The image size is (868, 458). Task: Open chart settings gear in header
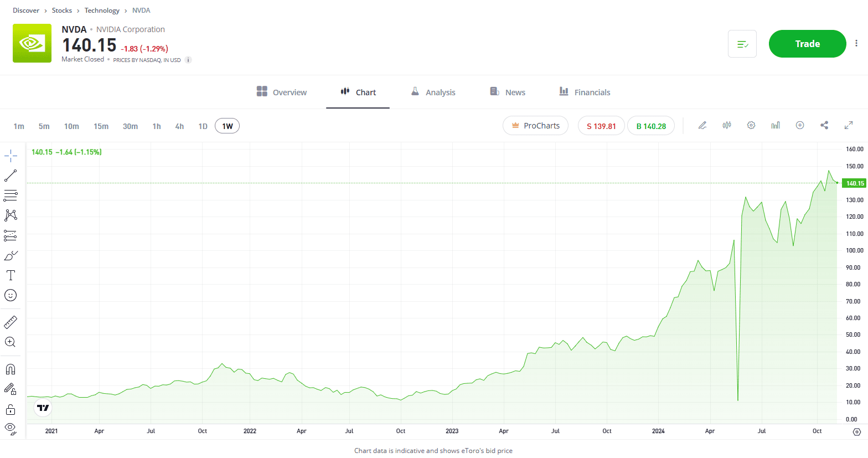coord(751,125)
